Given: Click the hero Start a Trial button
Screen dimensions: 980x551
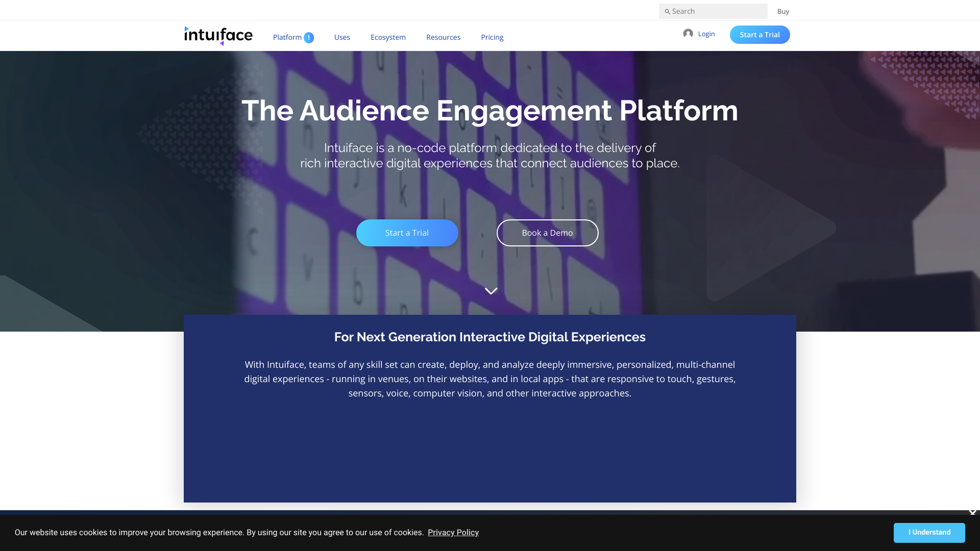Looking at the screenshot, I should [407, 233].
